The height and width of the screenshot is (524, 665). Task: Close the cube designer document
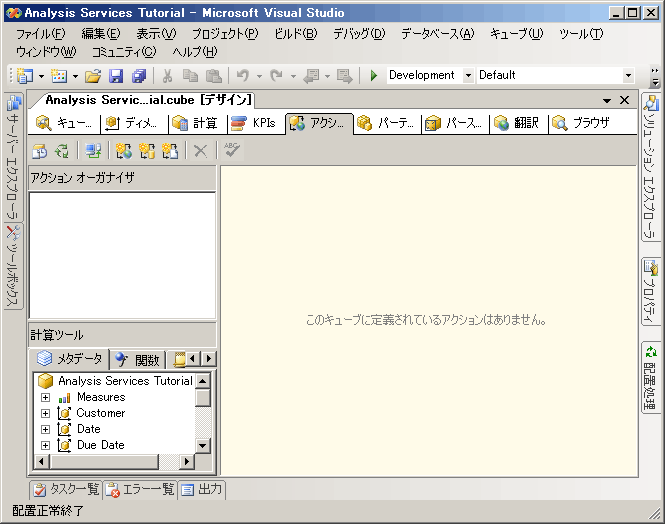tap(624, 100)
